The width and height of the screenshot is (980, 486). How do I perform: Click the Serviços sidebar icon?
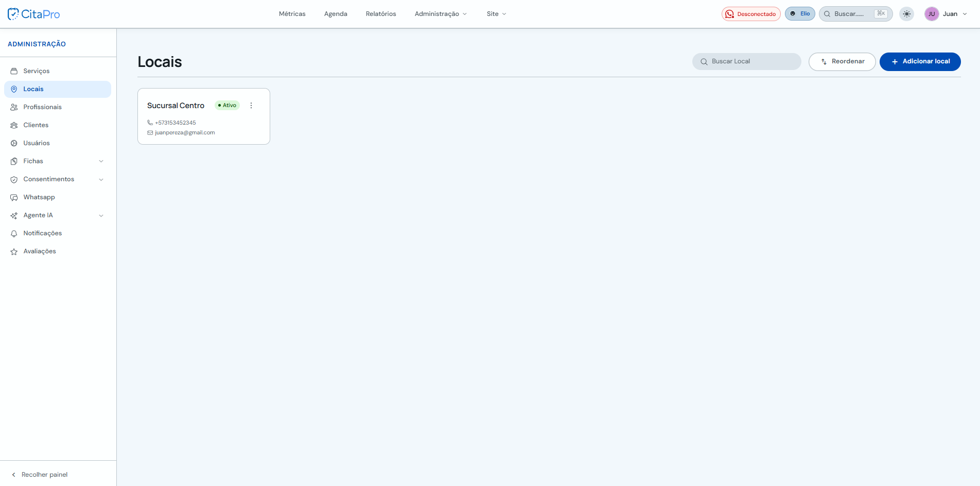[14, 71]
